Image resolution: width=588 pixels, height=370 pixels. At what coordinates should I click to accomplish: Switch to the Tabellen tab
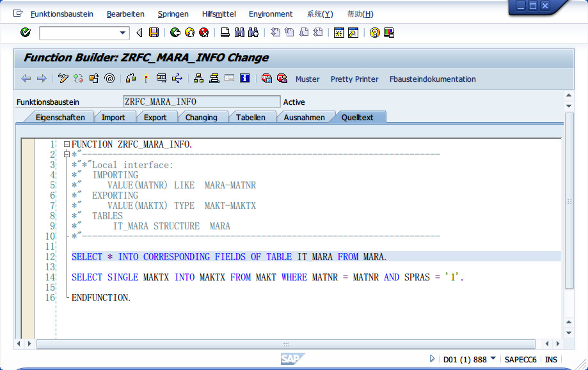pos(251,117)
